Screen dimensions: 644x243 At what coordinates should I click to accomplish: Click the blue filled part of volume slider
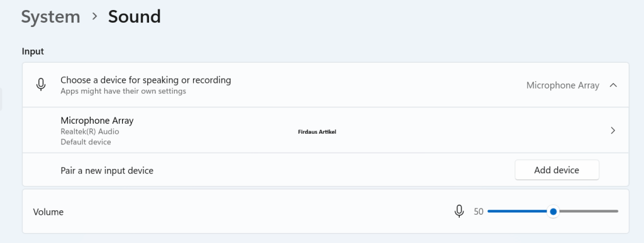[x=518, y=212]
